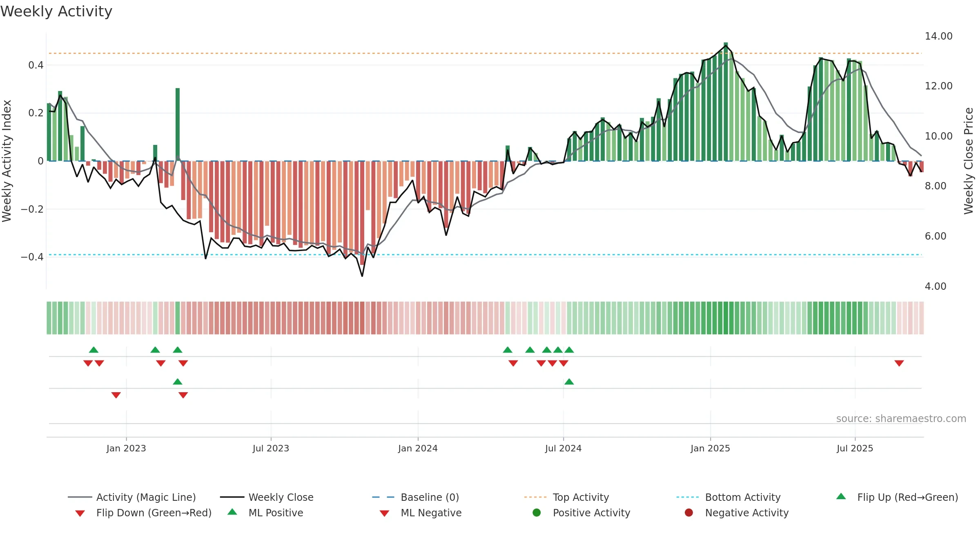Click the 0.4 activity index tick

pyautogui.click(x=36, y=65)
